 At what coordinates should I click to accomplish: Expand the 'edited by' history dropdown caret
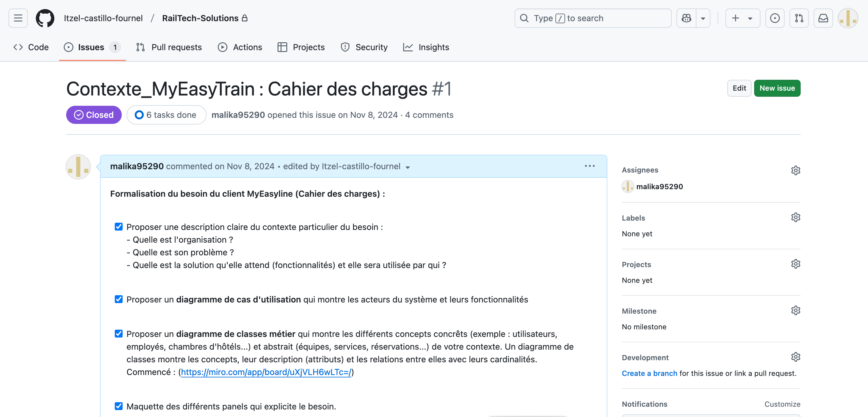pos(408,167)
